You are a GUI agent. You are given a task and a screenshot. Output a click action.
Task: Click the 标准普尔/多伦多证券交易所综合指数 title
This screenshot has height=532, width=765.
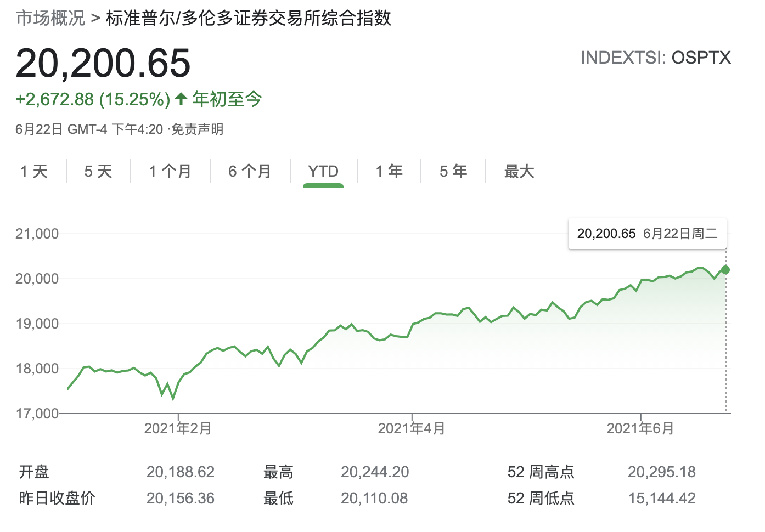coord(249,18)
